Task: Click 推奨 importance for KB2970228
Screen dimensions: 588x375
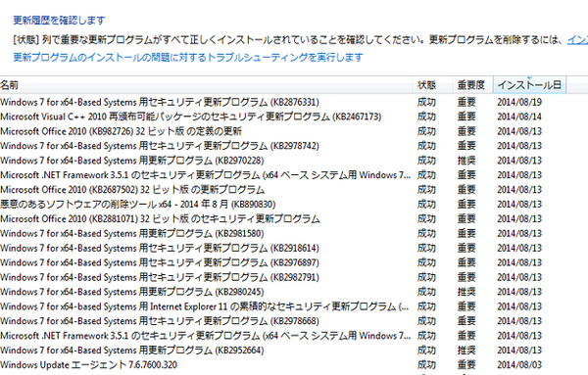Action: tap(466, 161)
